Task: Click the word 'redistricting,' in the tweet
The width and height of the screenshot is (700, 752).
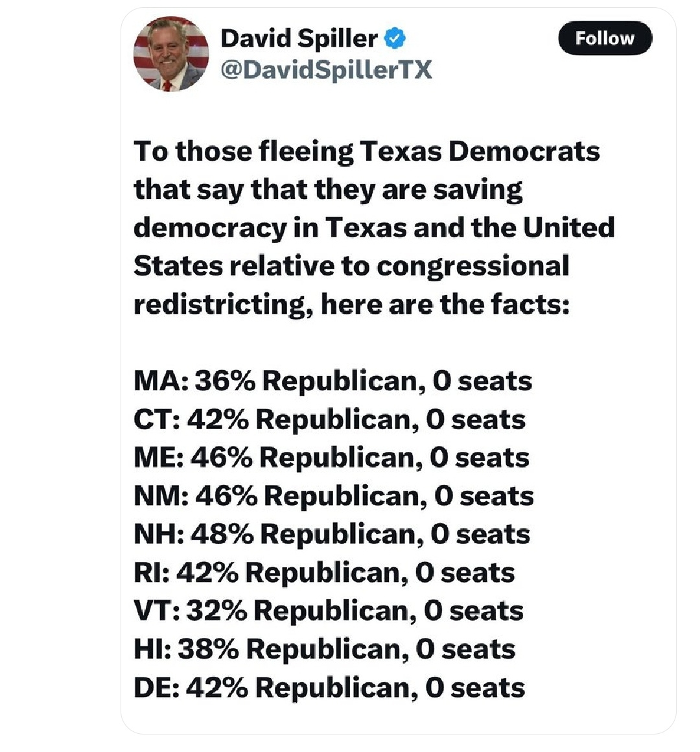Action: [x=222, y=304]
